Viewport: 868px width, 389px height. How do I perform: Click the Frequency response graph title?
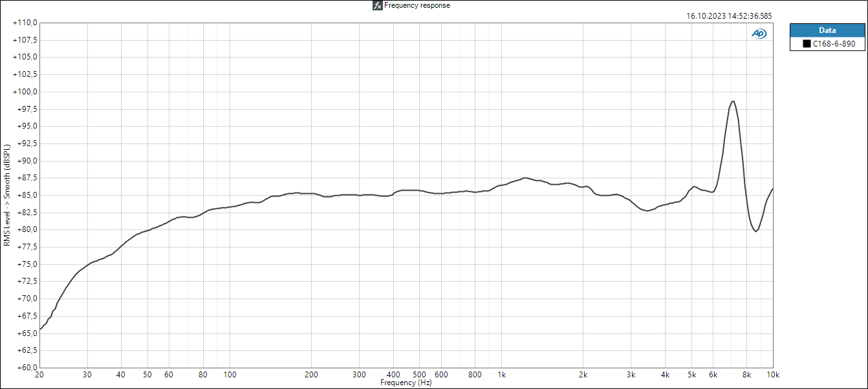pyautogui.click(x=417, y=5)
